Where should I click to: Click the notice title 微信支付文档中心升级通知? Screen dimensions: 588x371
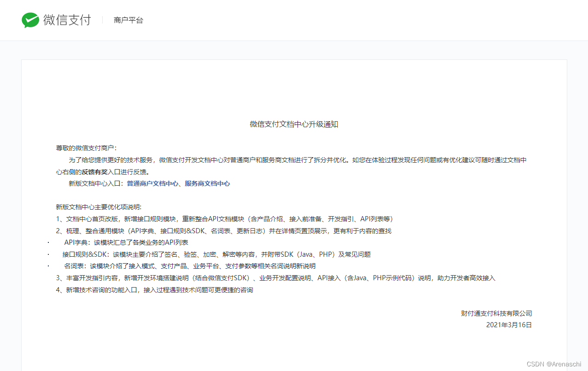point(294,124)
